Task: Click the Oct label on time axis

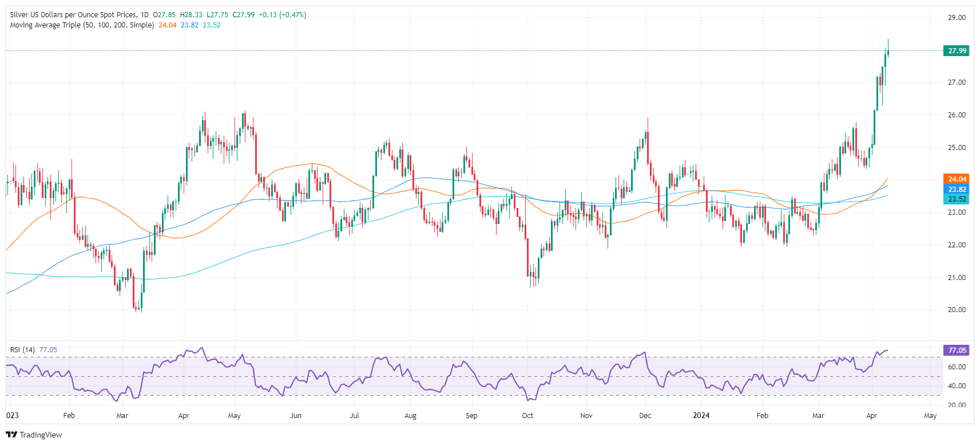Action: coord(527,416)
